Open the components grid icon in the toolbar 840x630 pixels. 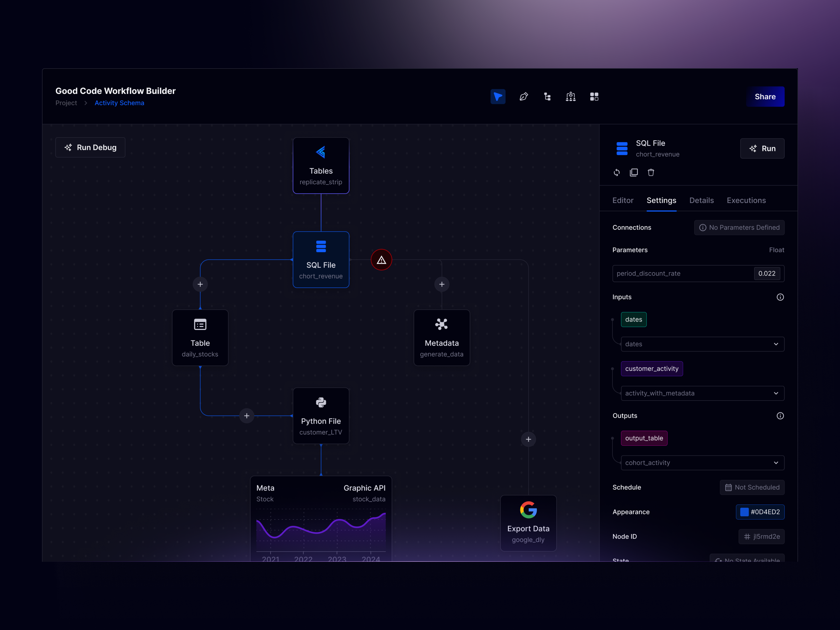click(x=594, y=96)
